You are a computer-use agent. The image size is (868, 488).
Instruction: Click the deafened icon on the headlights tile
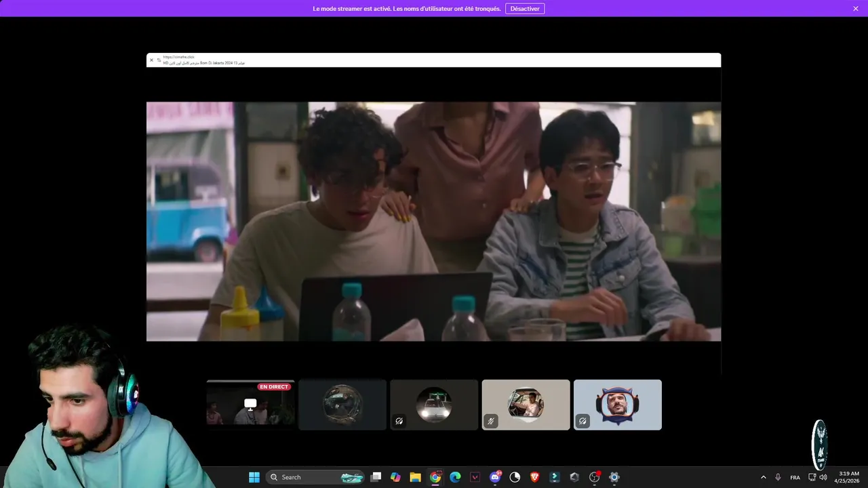pyautogui.click(x=399, y=421)
